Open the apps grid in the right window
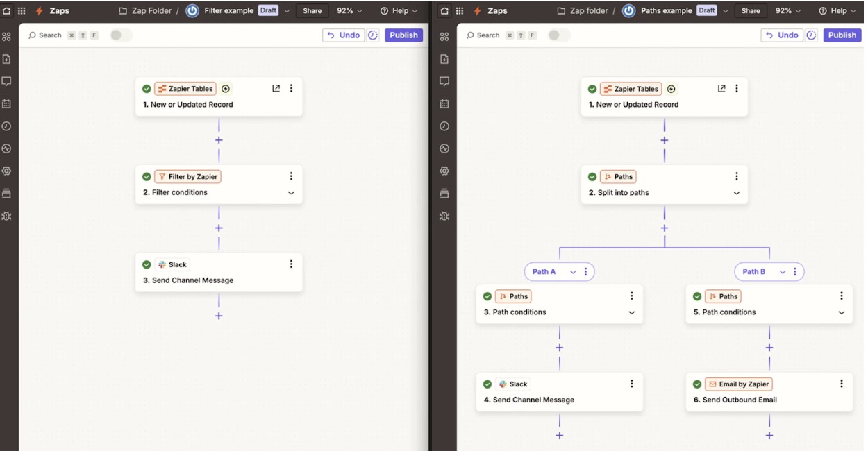Image resolution: width=868 pixels, height=451 pixels. pos(460,11)
